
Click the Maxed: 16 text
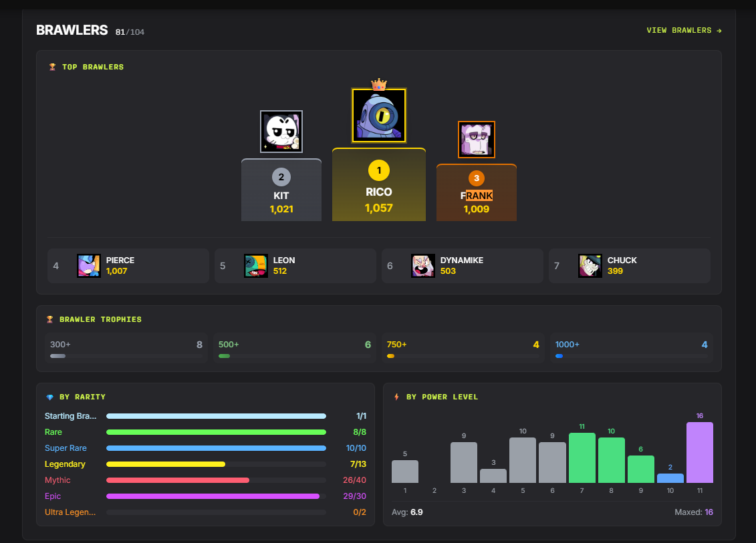tap(694, 512)
